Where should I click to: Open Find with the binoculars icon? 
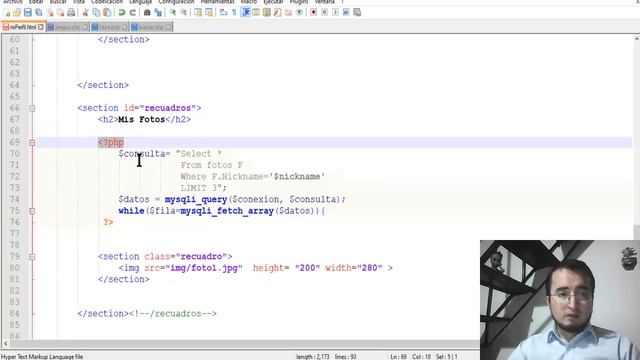(x=147, y=12)
